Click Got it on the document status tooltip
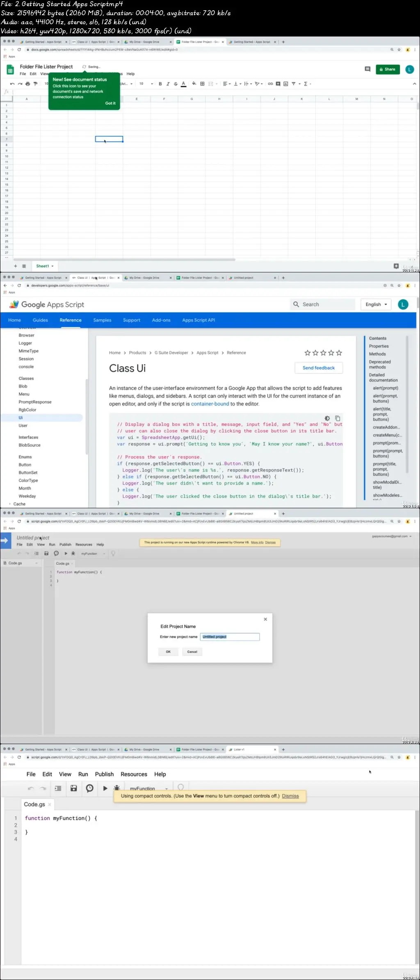The width and height of the screenshot is (420, 980). 110,103
